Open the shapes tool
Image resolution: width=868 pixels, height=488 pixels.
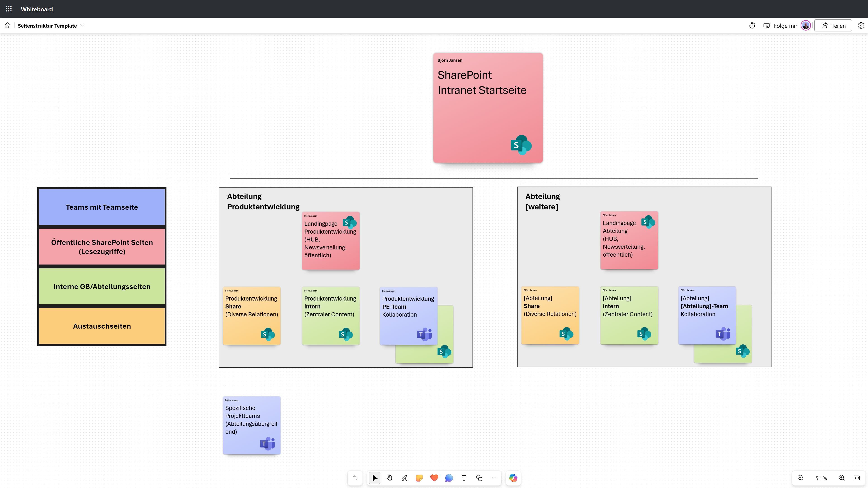pyautogui.click(x=479, y=478)
